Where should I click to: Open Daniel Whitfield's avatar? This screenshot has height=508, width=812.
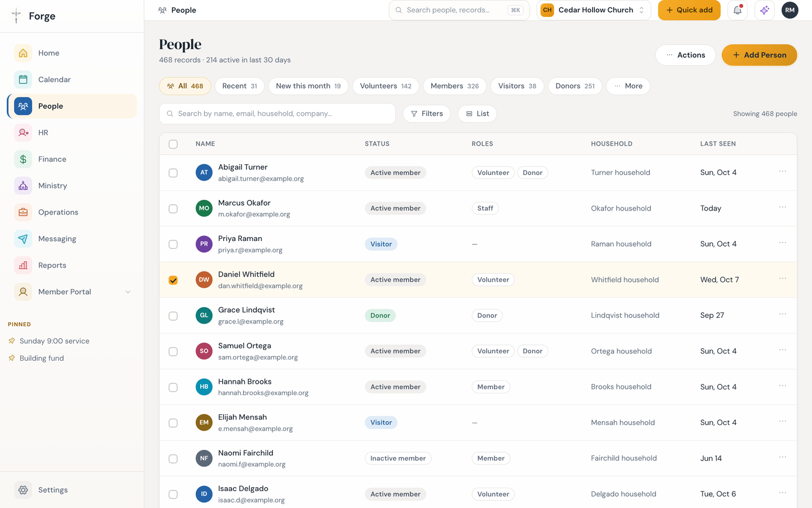(204, 279)
